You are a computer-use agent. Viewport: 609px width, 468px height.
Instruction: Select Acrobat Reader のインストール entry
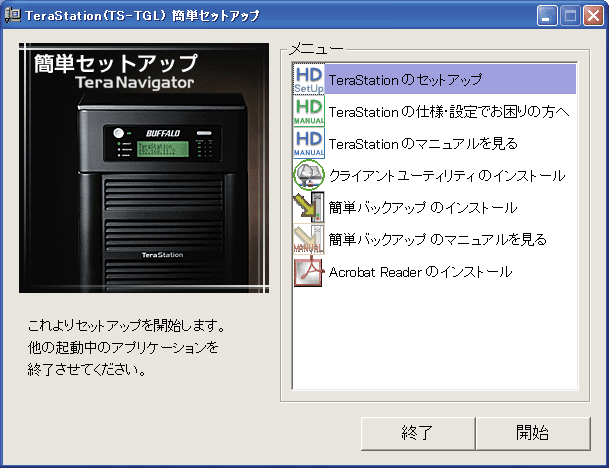434,271
